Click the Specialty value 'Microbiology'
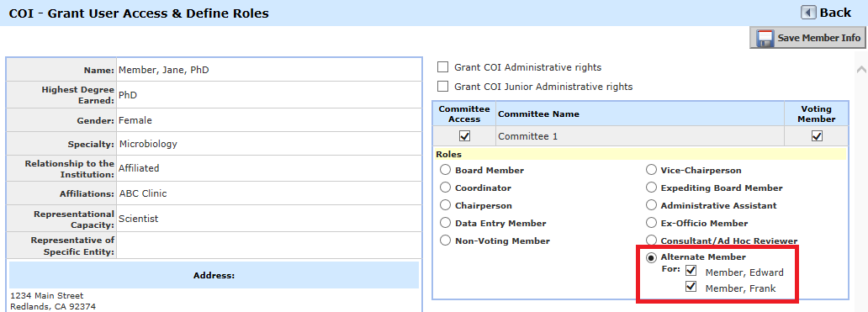Viewport: 868px width, 312px height. [x=148, y=144]
